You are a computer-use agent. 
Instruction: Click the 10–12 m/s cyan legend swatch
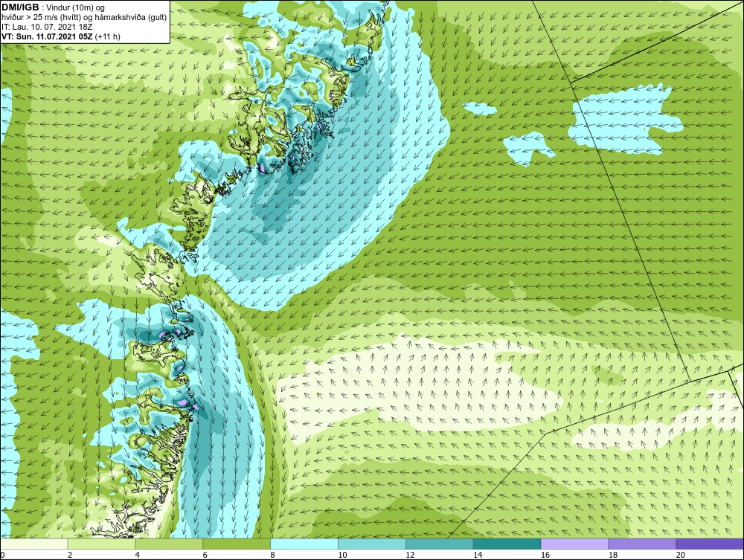(372, 544)
